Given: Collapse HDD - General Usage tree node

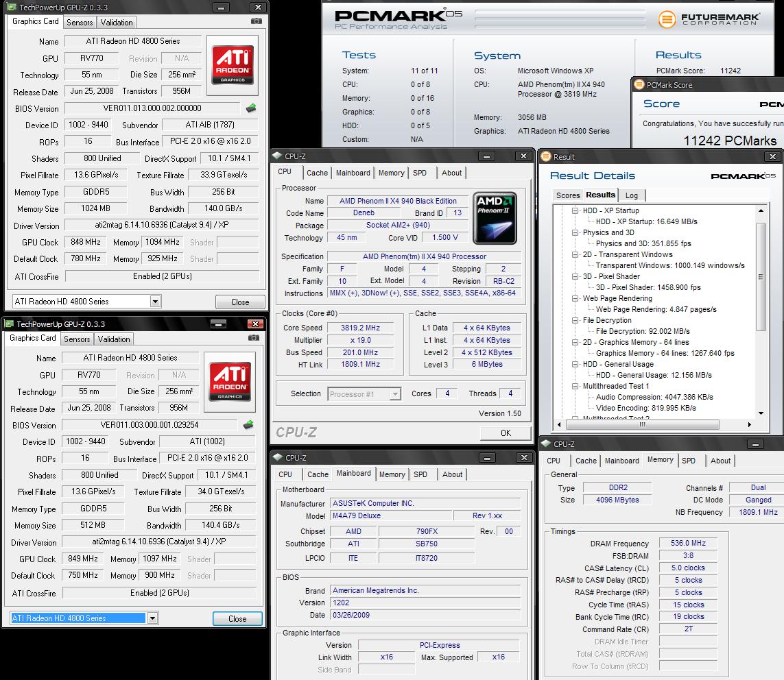Looking at the screenshot, I should 575,364.
